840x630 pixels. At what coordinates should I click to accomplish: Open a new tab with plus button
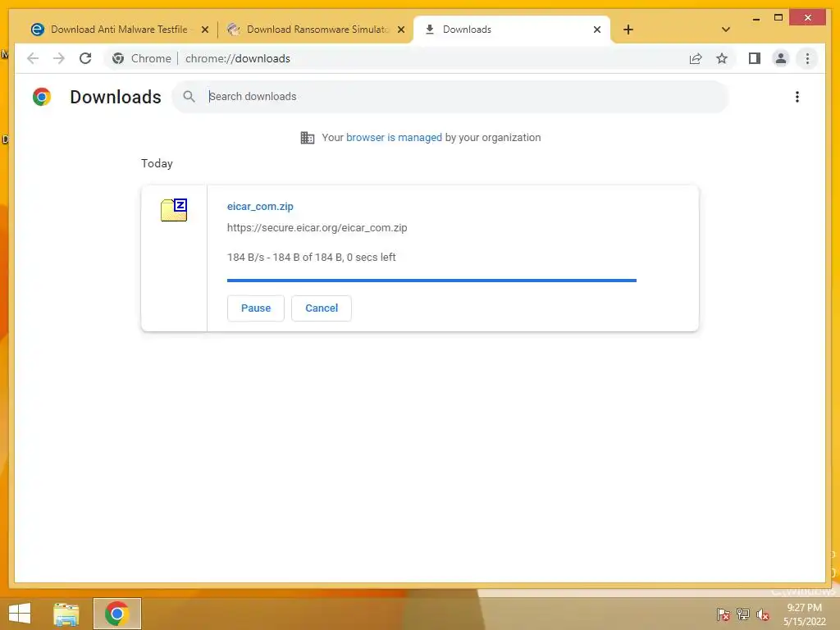pyautogui.click(x=628, y=30)
